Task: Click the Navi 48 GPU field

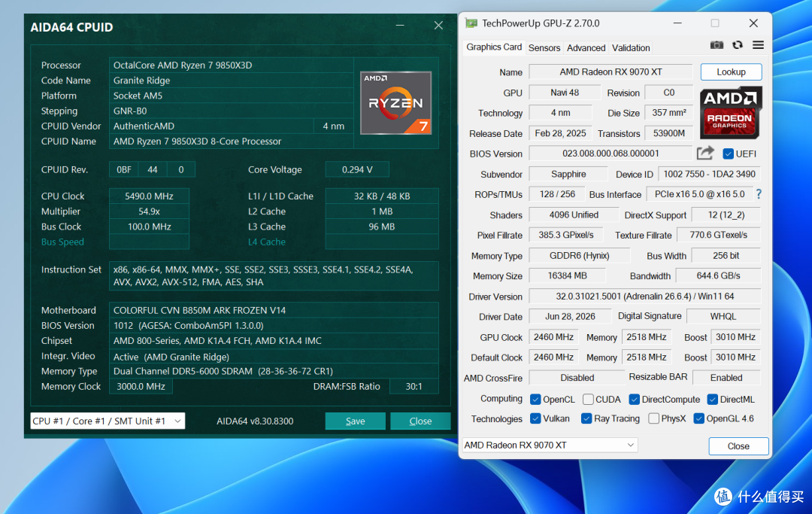Action: (565, 93)
